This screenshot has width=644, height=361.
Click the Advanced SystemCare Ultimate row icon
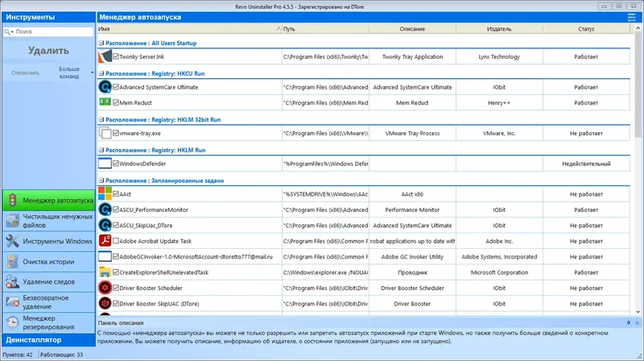pyautogui.click(x=105, y=87)
